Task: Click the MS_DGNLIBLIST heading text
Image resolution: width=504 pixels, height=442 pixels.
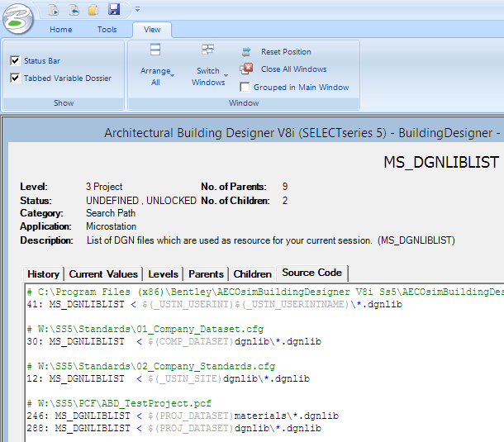Action: (x=441, y=162)
